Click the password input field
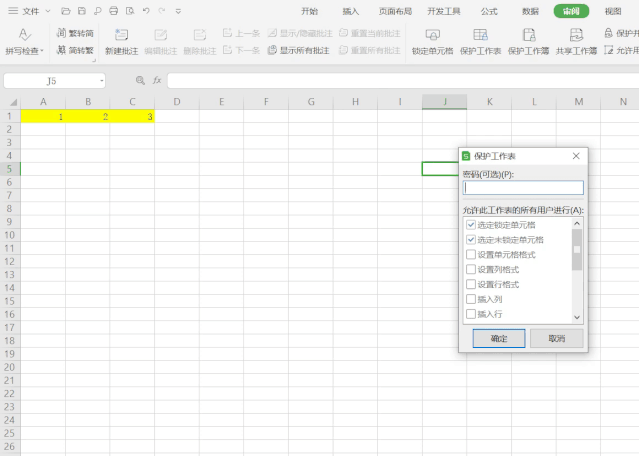The image size is (639, 456). [523, 187]
